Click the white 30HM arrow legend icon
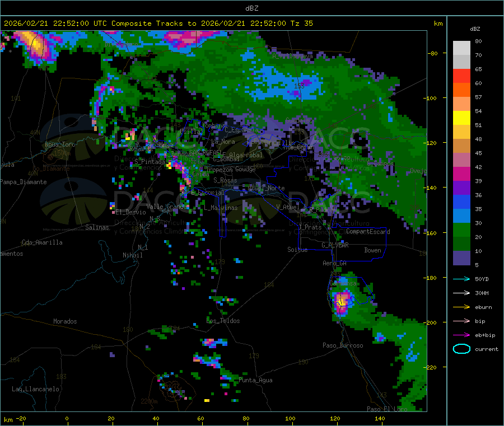This screenshot has height=426, width=504. tap(461, 293)
